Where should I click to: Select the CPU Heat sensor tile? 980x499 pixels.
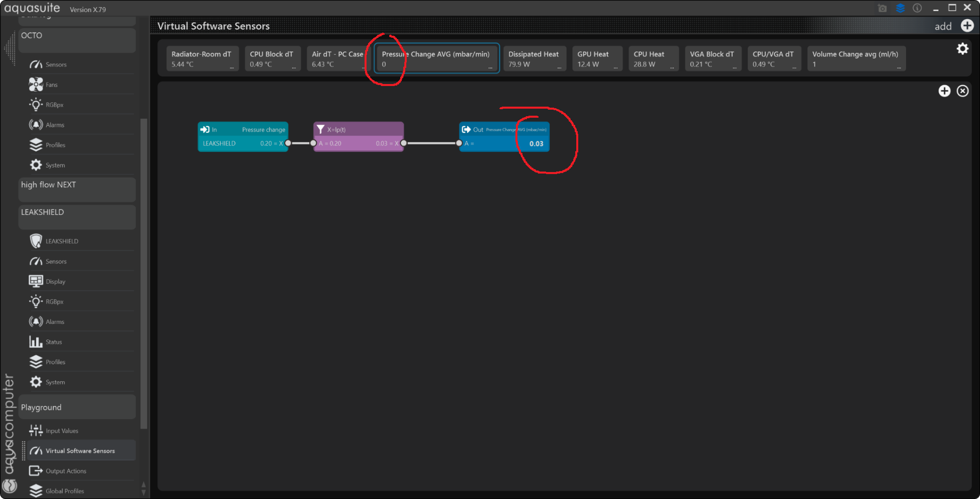654,59
